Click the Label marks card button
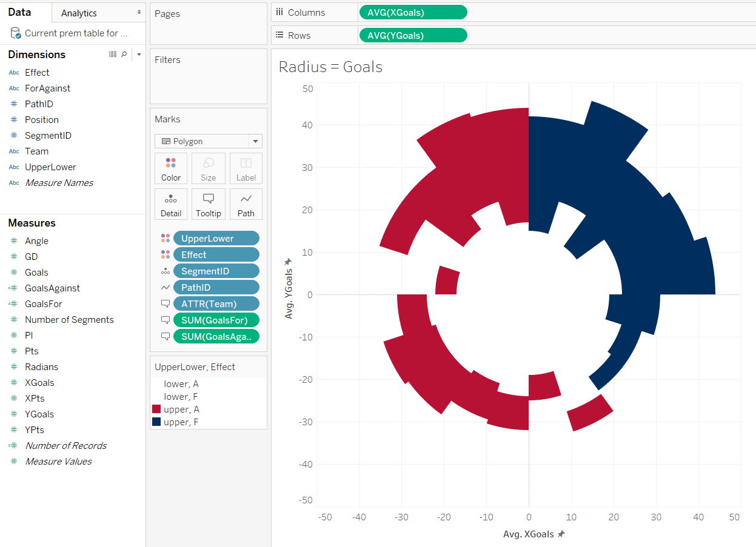Image resolution: width=756 pixels, height=547 pixels. pos(246,168)
